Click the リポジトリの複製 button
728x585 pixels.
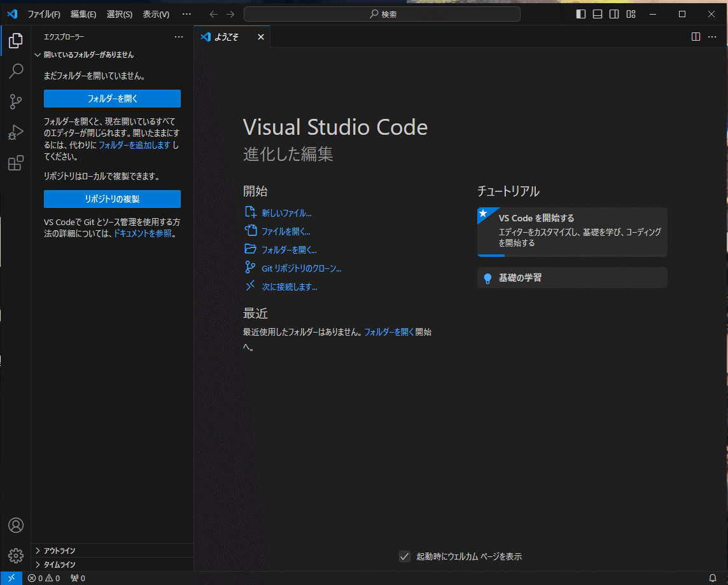(x=112, y=199)
